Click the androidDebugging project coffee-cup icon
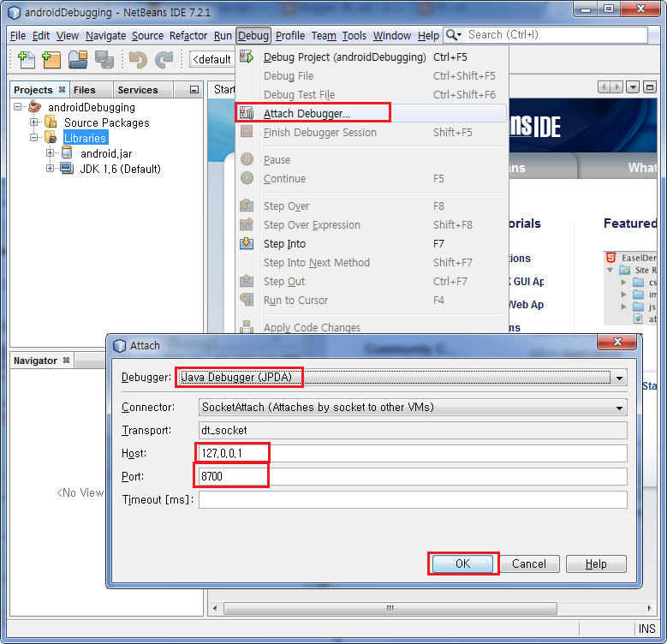The image size is (667, 644). (35, 107)
